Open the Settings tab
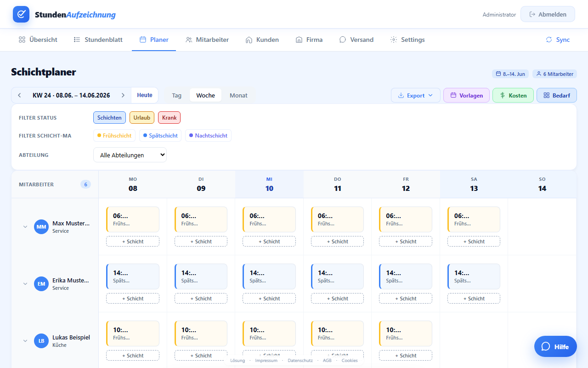588x368 pixels. click(x=407, y=40)
